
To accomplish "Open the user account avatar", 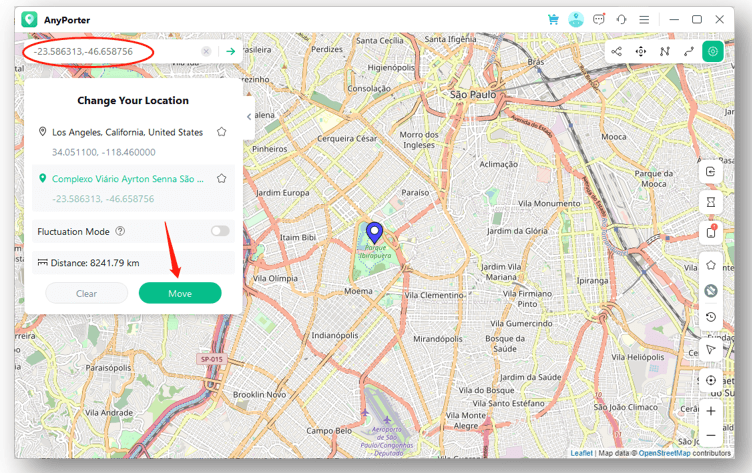I will tap(576, 20).
